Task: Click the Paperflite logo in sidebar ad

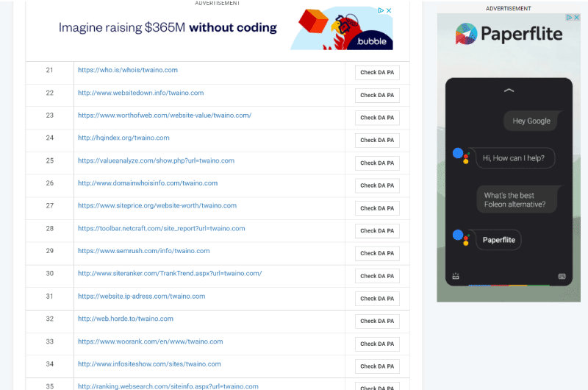Action: [x=509, y=34]
